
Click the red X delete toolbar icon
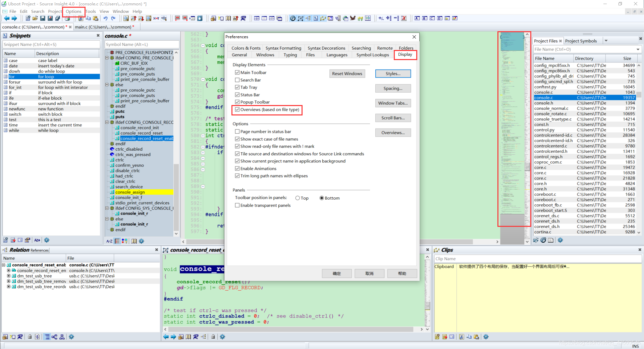click(x=404, y=18)
